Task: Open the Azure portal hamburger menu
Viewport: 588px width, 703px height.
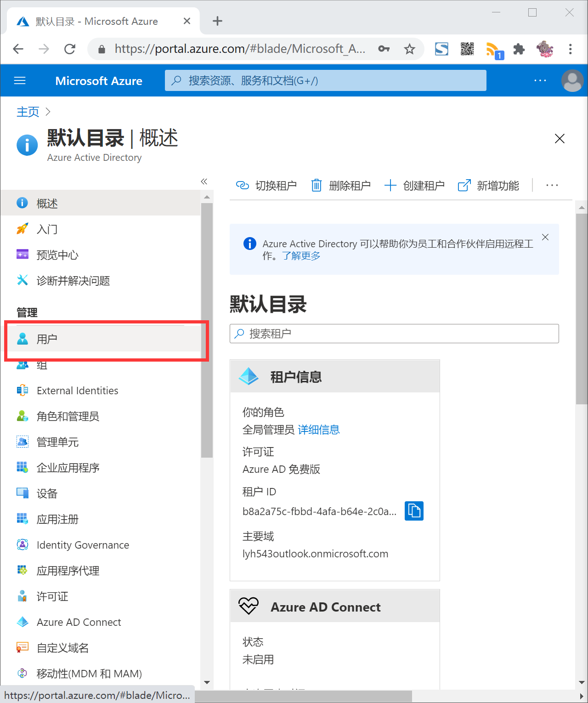Action: click(20, 81)
